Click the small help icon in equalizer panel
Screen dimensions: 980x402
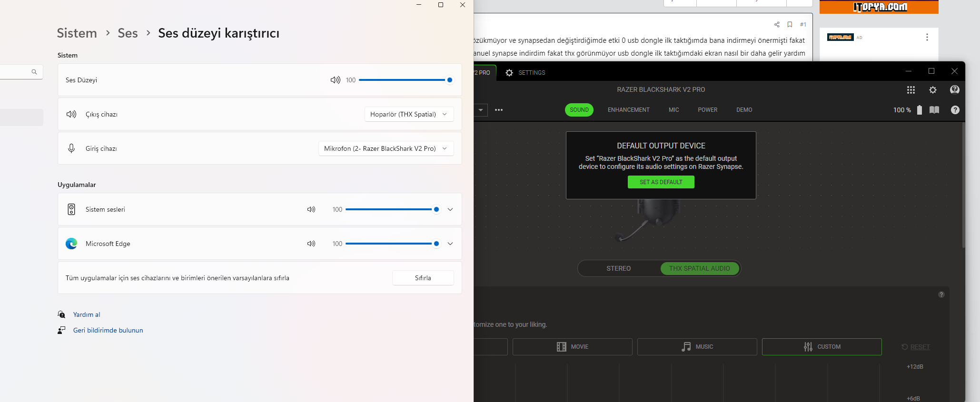(941, 294)
